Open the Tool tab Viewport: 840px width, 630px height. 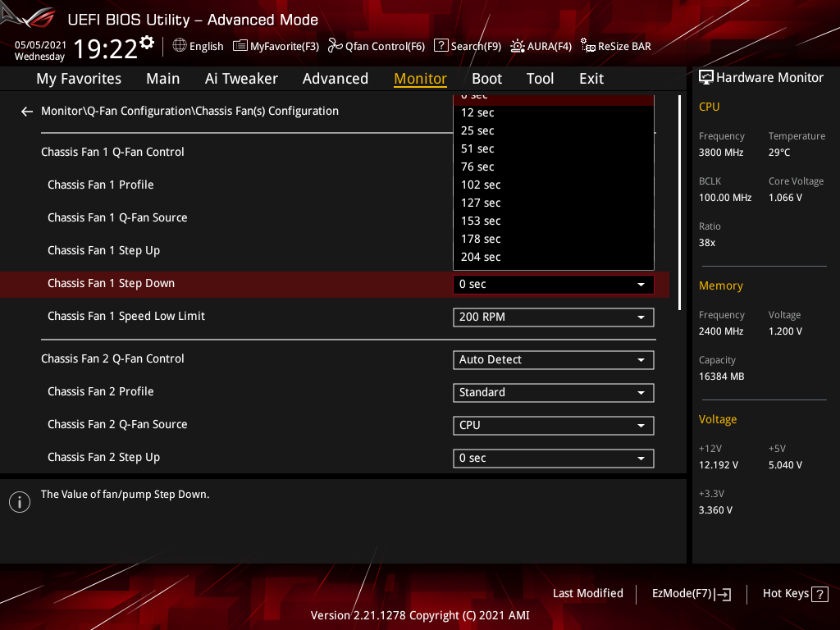click(540, 79)
